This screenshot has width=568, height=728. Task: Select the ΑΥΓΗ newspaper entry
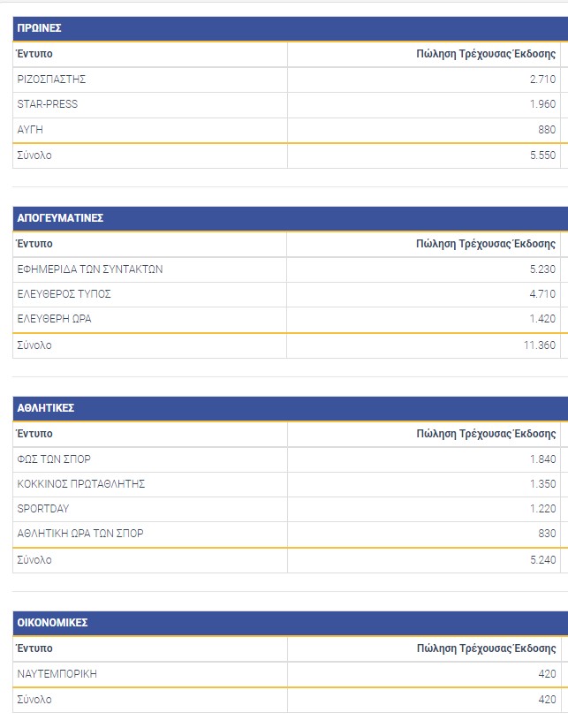(30, 130)
